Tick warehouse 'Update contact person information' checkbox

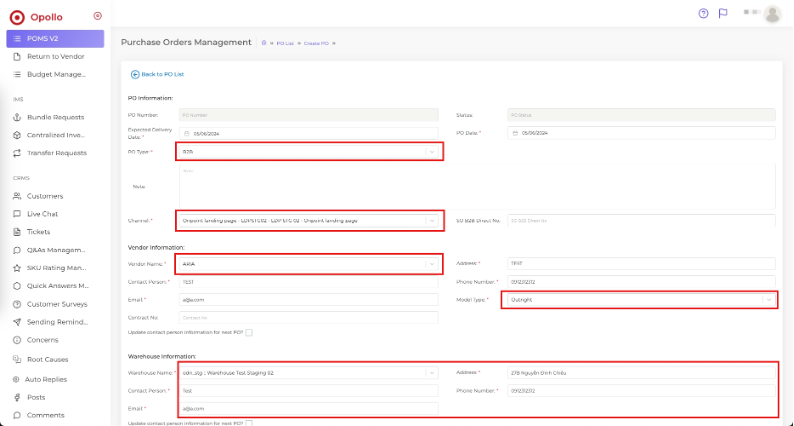(249, 423)
